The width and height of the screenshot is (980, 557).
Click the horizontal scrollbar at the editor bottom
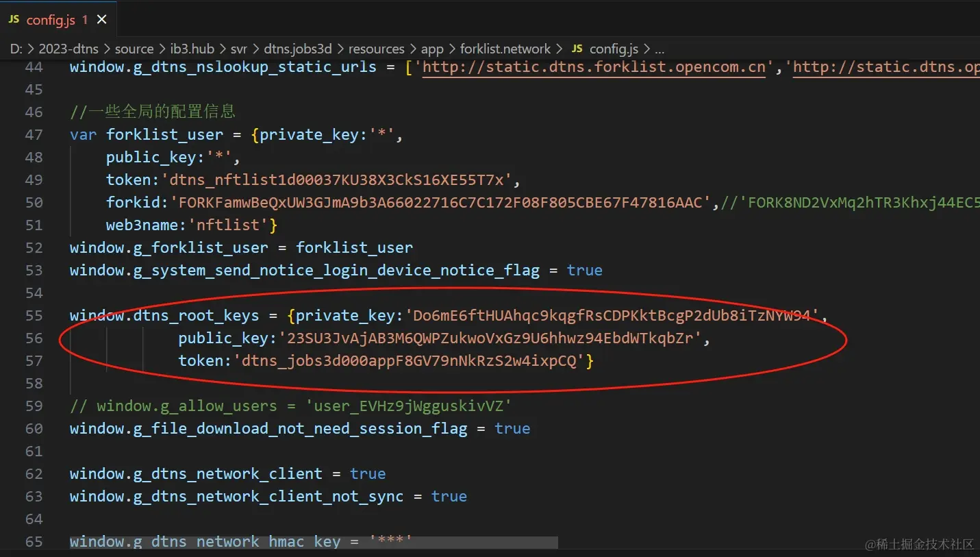click(314, 543)
